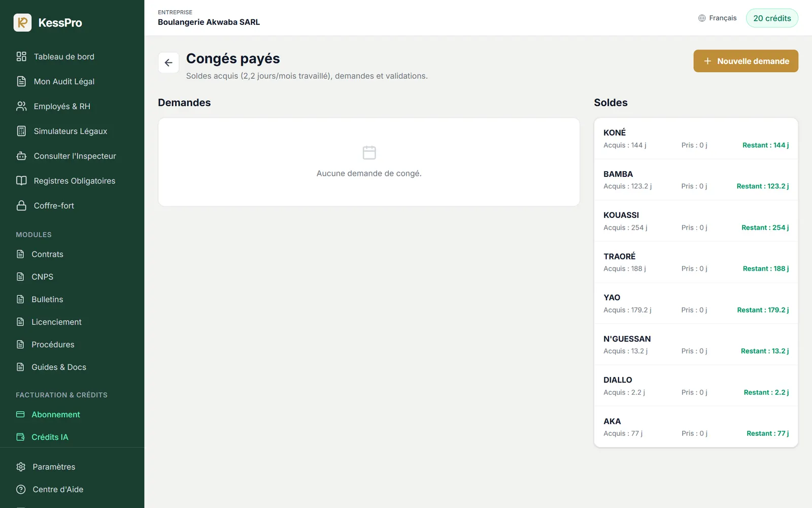Viewport: 812px width, 508px height.
Task: Click the Abonnement card icon
Action: coord(20,415)
